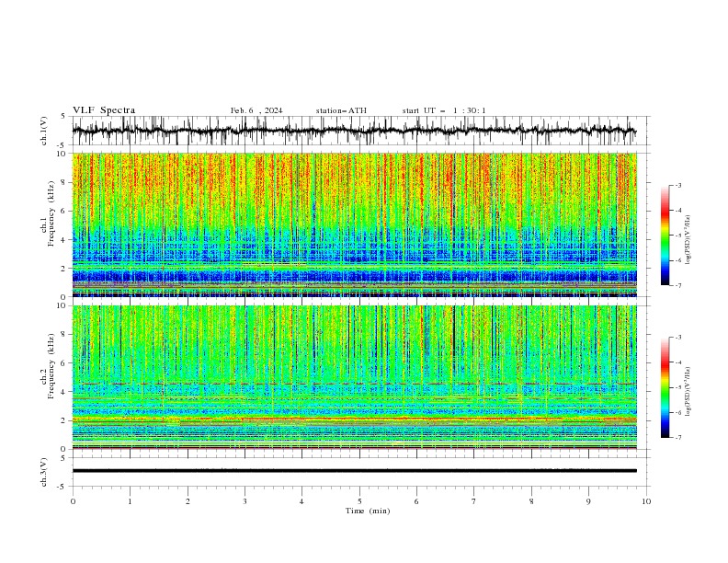Select the date text 'Feb. 6 , 2024'
This screenshot has width=728, height=563.
point(256,110)
